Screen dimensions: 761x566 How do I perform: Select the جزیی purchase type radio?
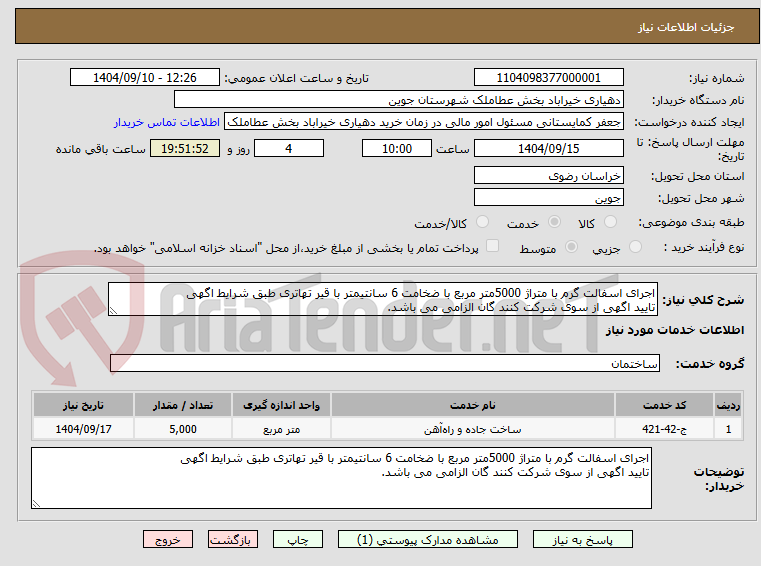click(635, 247)
